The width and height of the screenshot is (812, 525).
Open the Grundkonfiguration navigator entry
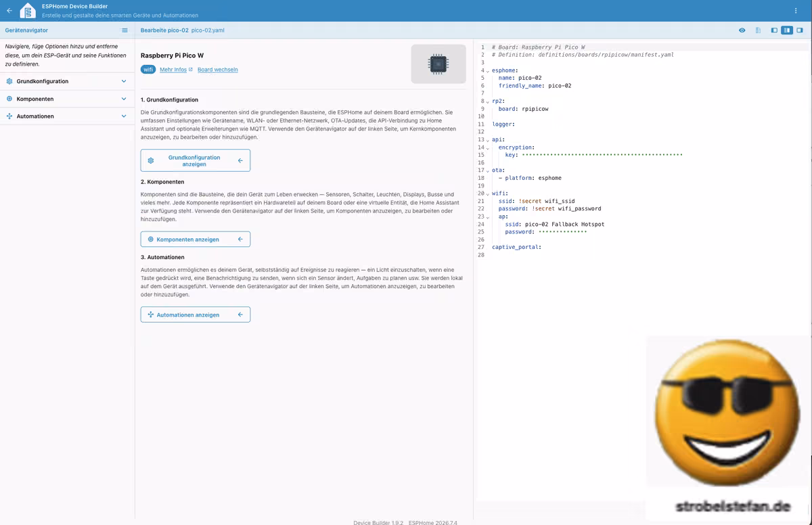click(x=67, y=81)
